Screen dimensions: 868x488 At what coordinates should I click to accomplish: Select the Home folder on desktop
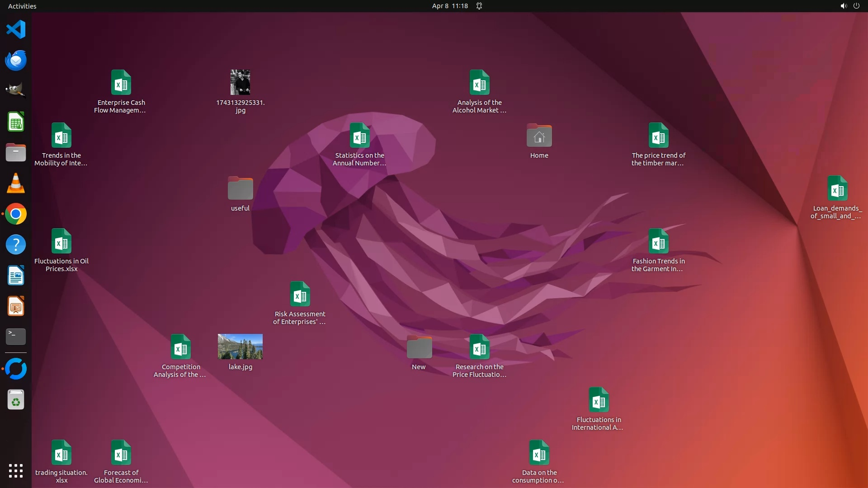(x=539, y=136)
